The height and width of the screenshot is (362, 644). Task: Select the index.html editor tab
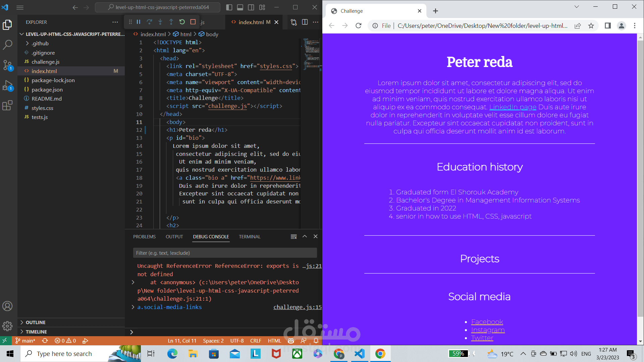point(251,22)
